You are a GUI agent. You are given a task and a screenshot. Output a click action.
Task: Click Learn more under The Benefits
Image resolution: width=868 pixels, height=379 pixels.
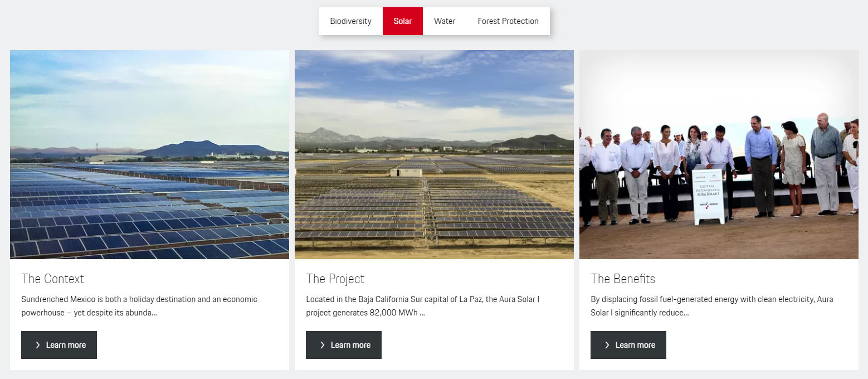pos(628,345)
